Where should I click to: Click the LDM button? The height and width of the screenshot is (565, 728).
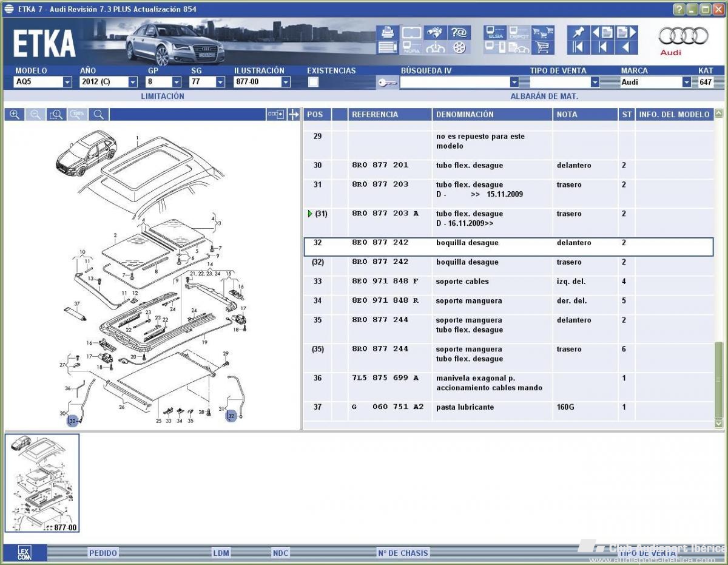221,553
